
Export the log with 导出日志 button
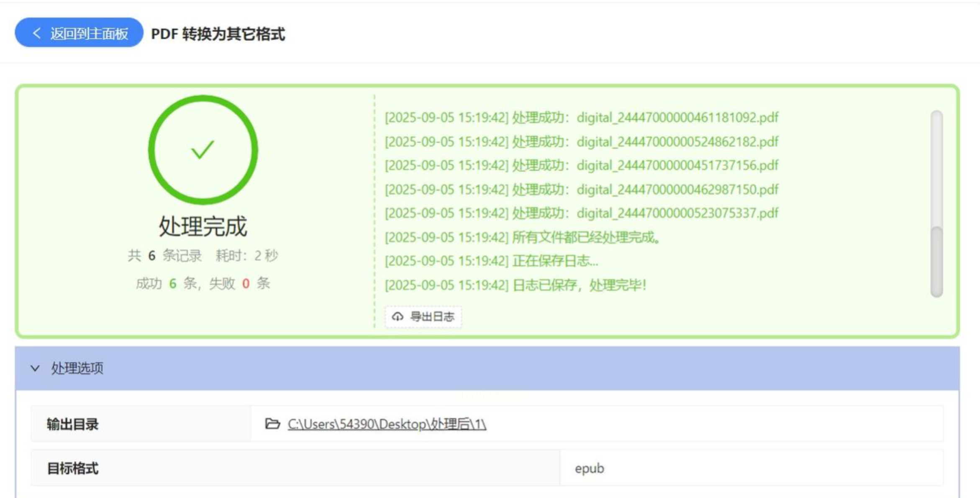coord(431,316)
